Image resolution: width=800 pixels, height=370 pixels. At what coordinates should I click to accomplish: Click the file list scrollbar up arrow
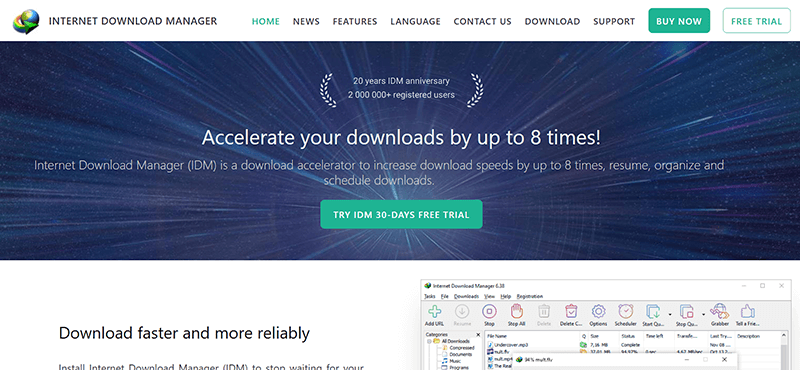(784, 335)
